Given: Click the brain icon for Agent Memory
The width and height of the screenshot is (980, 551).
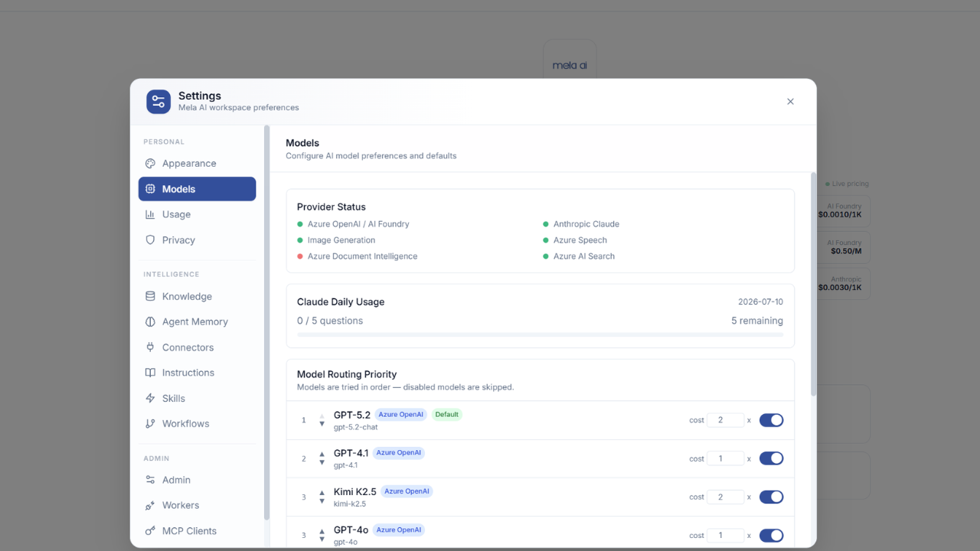Looking at the screenshot, I should (x=150, y=322).
